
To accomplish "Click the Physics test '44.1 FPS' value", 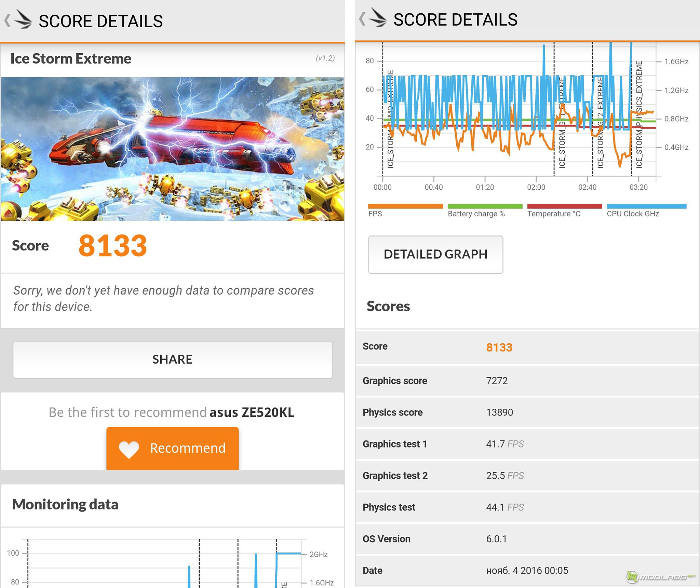I will (505, 507).
